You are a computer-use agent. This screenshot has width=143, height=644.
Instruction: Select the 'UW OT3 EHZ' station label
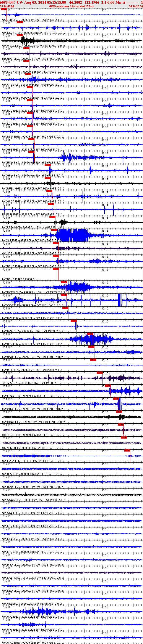coord(10,85)
